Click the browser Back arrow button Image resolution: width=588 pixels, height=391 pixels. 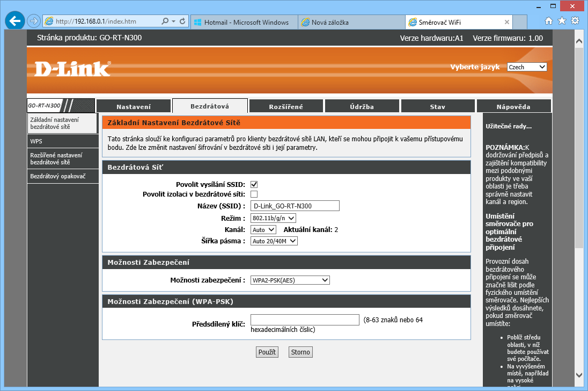pos(15,21)
